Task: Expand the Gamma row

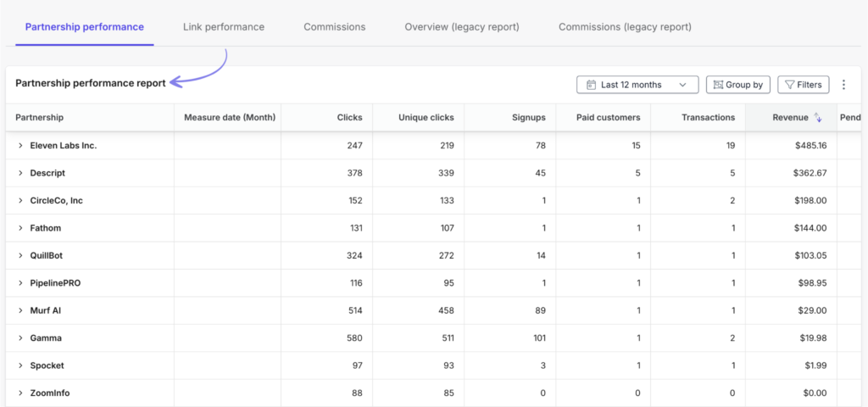Action: coord(20,337)
